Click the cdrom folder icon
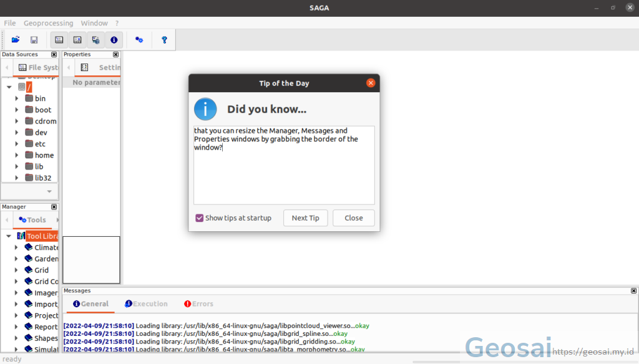This screenshot has height=364, width=639. click(29, 121)
